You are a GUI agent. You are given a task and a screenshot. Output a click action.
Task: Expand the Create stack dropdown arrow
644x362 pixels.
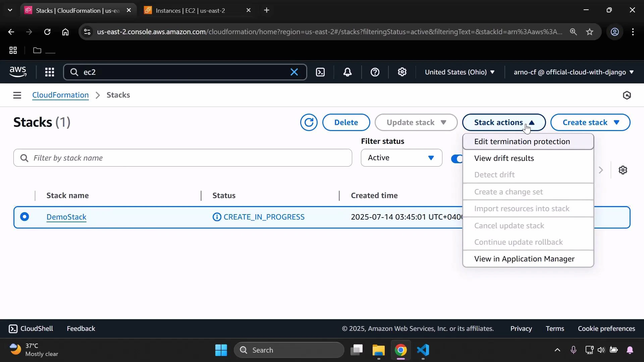coord(617,122)
